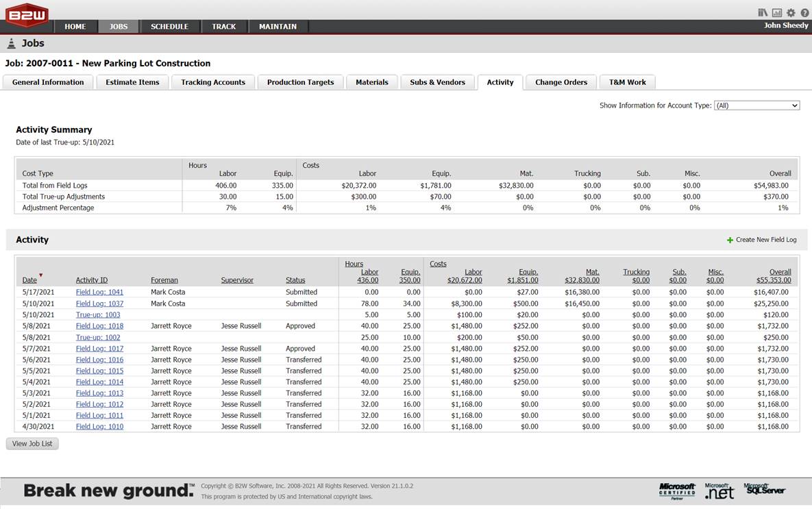Sort by Misc. column header
812x509 pixels.
(x=715, y=276)
